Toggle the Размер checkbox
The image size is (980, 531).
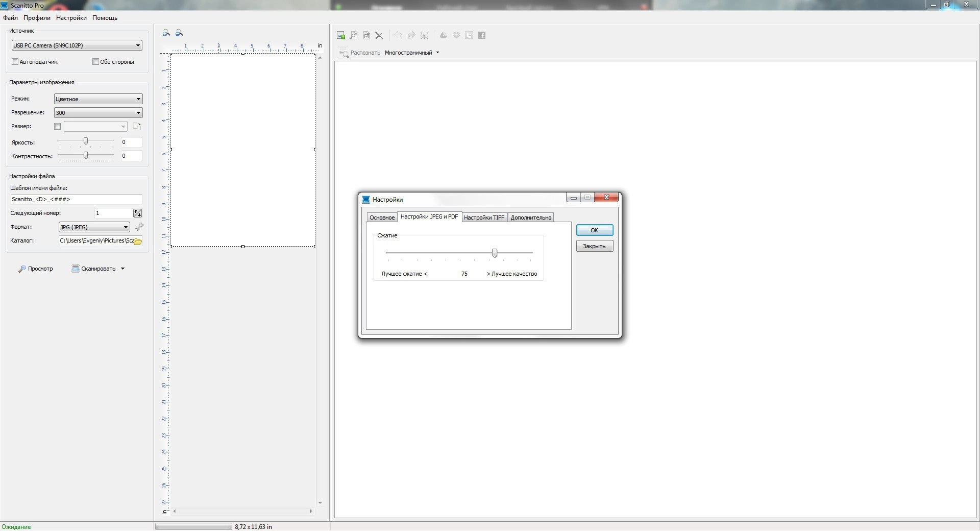click(57, 126)
